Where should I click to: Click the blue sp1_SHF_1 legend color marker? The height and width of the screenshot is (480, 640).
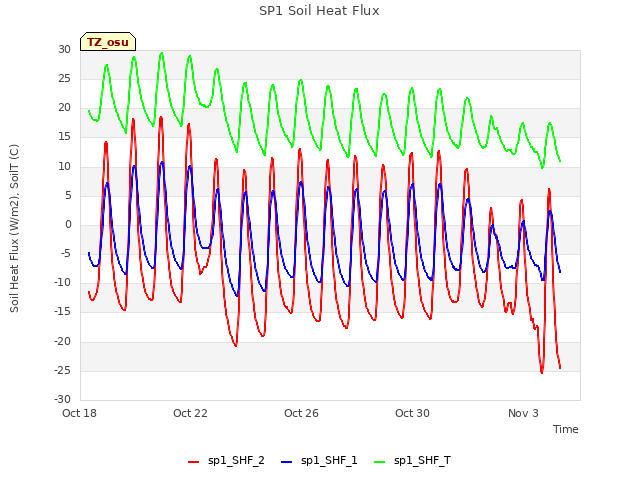pos(287,462)
